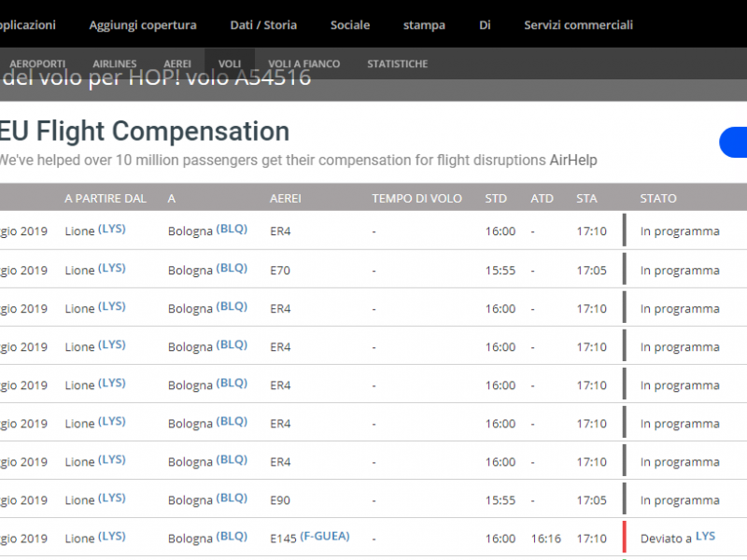Open the BLQ airport link in the E70 row
747x560 pixels.
232,269
